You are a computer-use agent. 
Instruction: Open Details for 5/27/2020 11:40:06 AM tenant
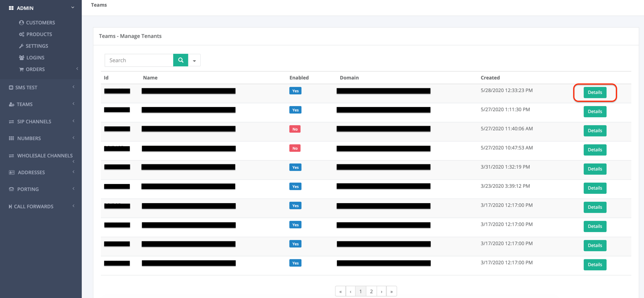(x=595, y=131)
